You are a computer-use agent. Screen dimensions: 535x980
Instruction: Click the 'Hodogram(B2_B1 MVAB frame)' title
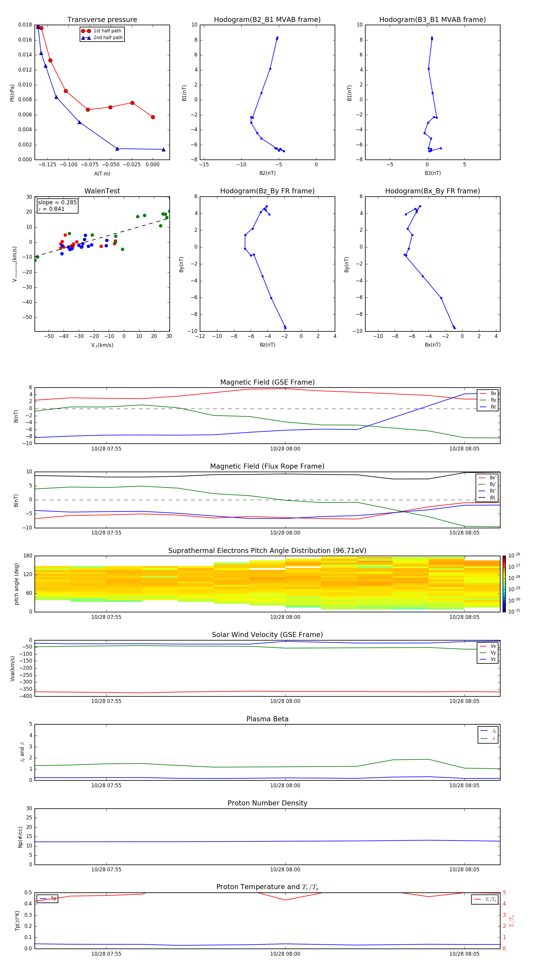(267, 19)
